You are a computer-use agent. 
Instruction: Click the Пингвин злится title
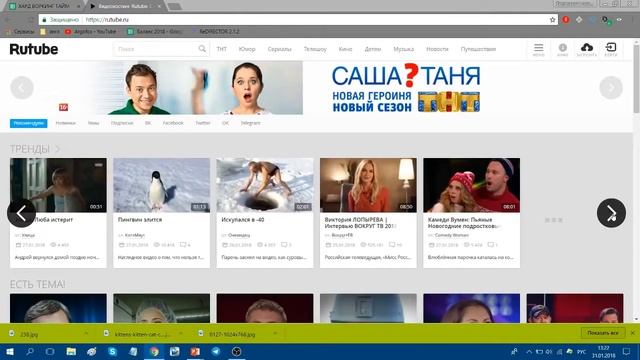click(140, 220)
